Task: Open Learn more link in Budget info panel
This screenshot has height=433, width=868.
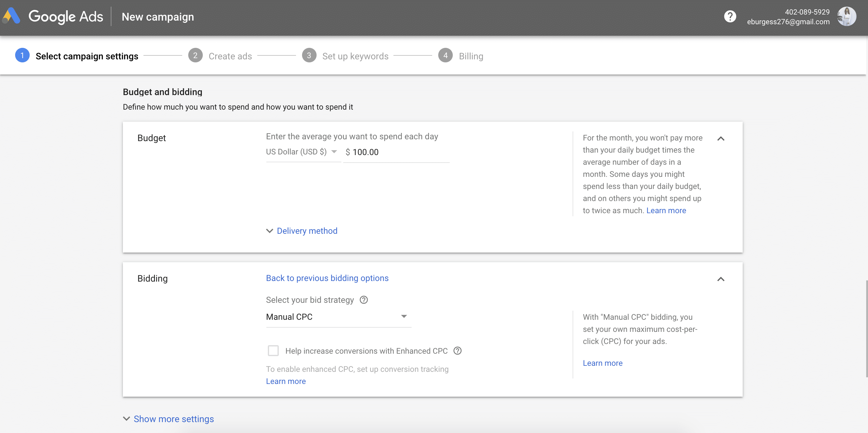Action: (x=666, y=210)
